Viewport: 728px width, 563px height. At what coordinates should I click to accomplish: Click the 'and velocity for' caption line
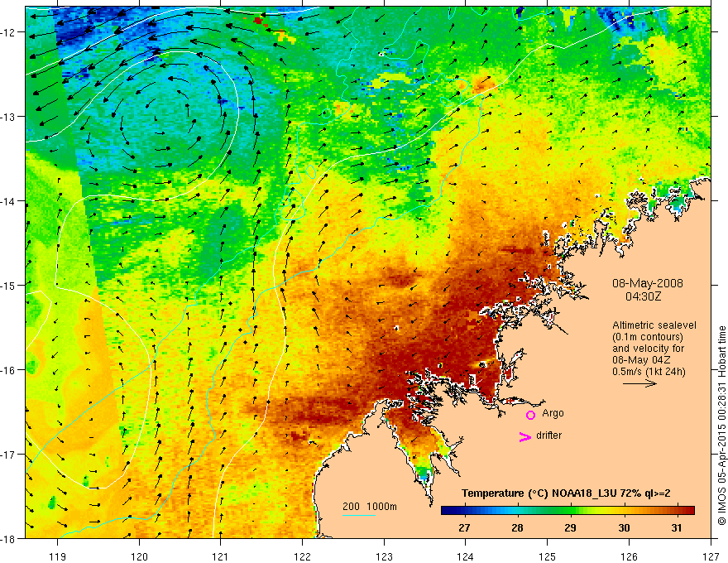(648, 349)
